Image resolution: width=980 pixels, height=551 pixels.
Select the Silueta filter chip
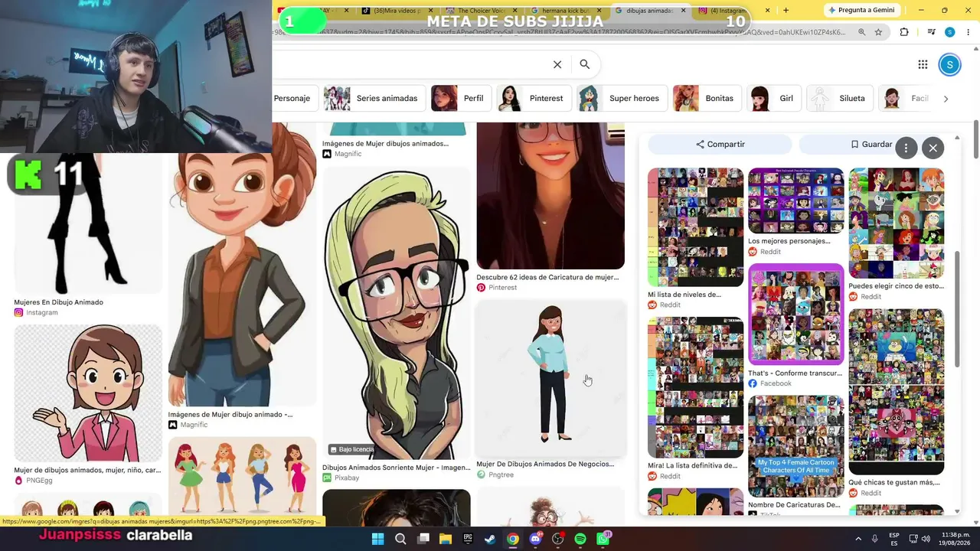pyautogui.click(x=840, y=99)
